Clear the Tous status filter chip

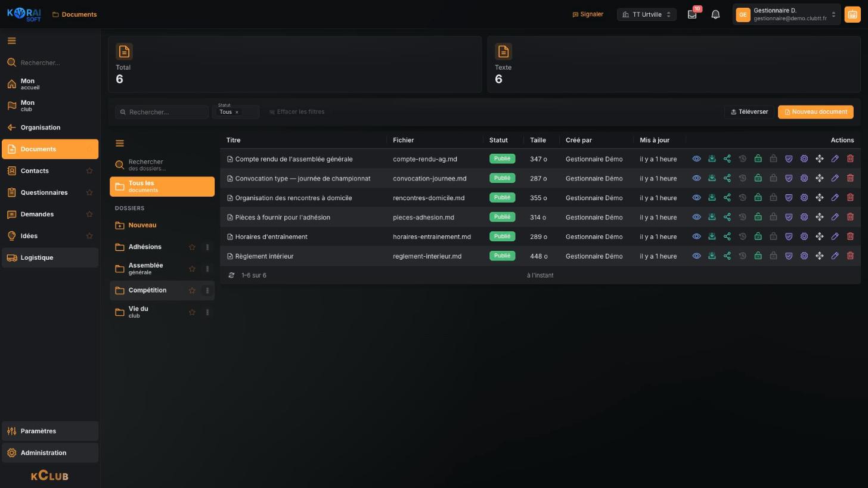click(237, 112)
